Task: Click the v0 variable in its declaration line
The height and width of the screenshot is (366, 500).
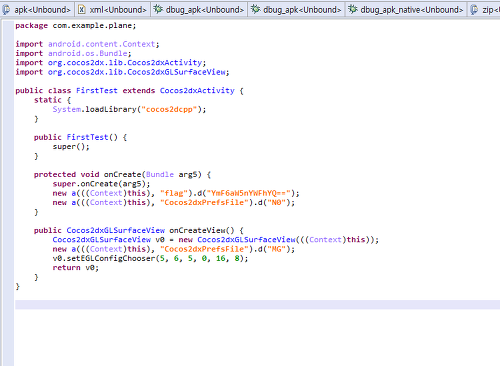Action: click(160, 240)
